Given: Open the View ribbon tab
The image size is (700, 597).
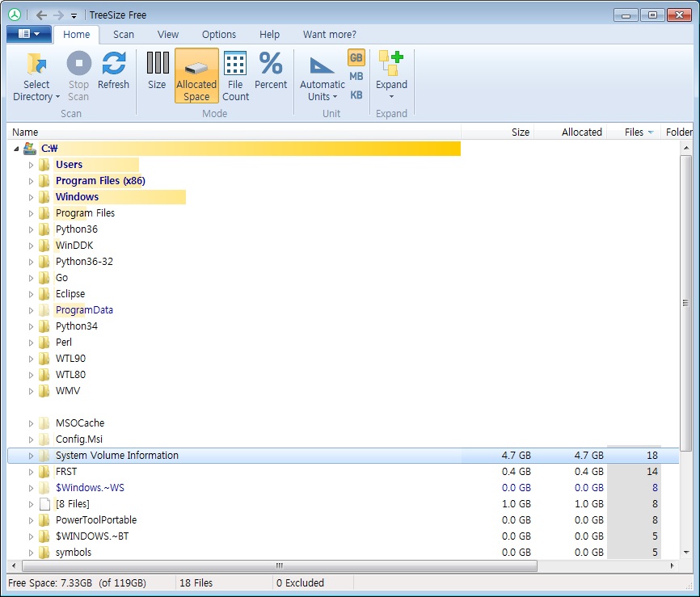Looking at the screenshot, I should pos(168,35).
